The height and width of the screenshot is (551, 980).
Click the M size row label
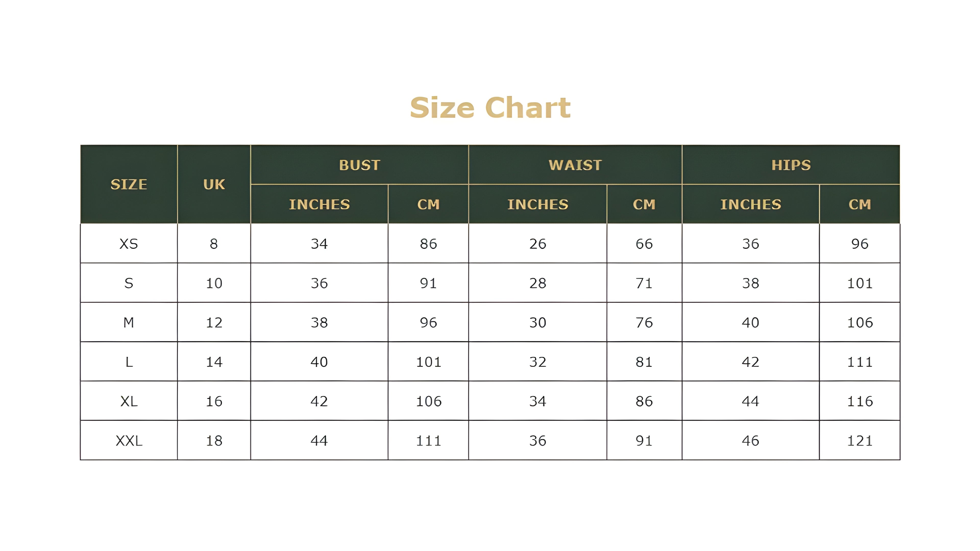(x=129, y=322)
